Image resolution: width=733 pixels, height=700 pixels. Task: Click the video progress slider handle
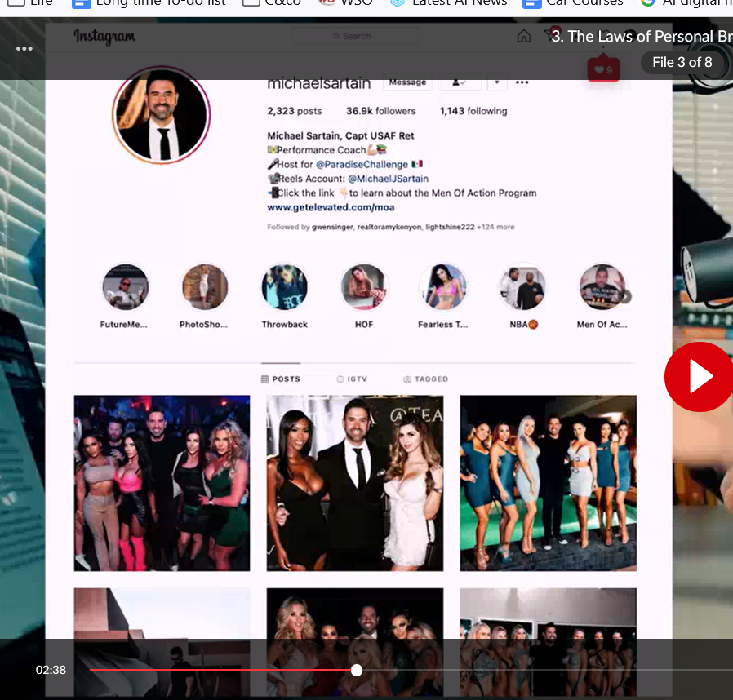(x=357, y=670)
